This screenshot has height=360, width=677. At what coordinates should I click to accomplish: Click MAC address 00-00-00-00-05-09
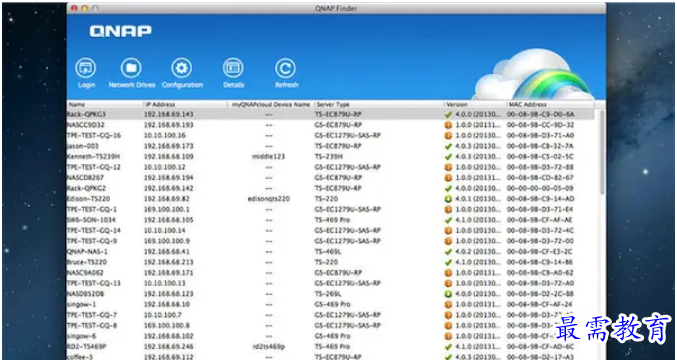tap(541, 189)
